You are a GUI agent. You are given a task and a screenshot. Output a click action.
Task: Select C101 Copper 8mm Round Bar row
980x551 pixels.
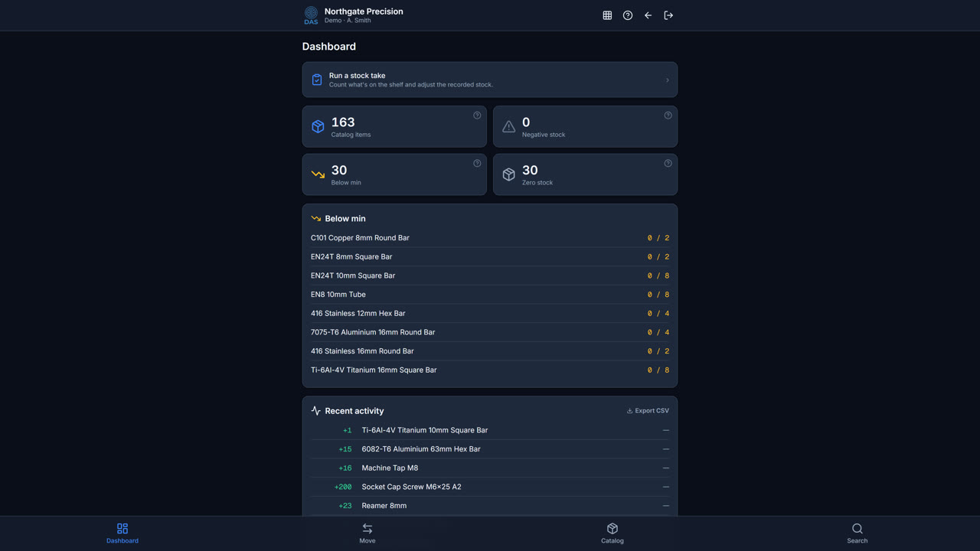pyautogui.click(x=490, y=238)
